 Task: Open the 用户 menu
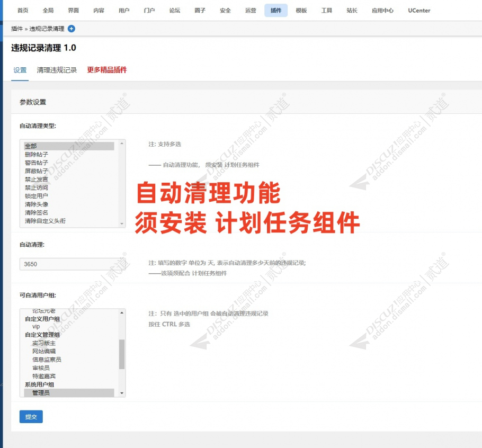pyautogui.click(x=124, y=11)
